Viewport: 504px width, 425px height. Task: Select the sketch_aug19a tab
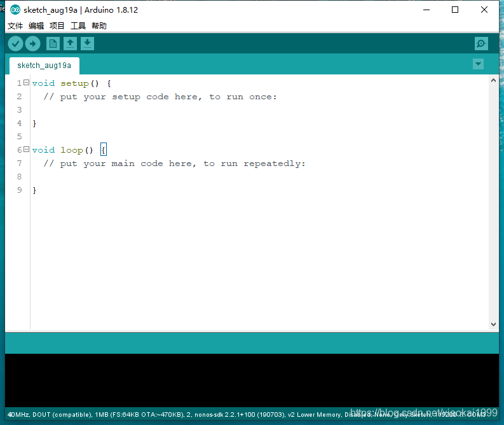44,66
